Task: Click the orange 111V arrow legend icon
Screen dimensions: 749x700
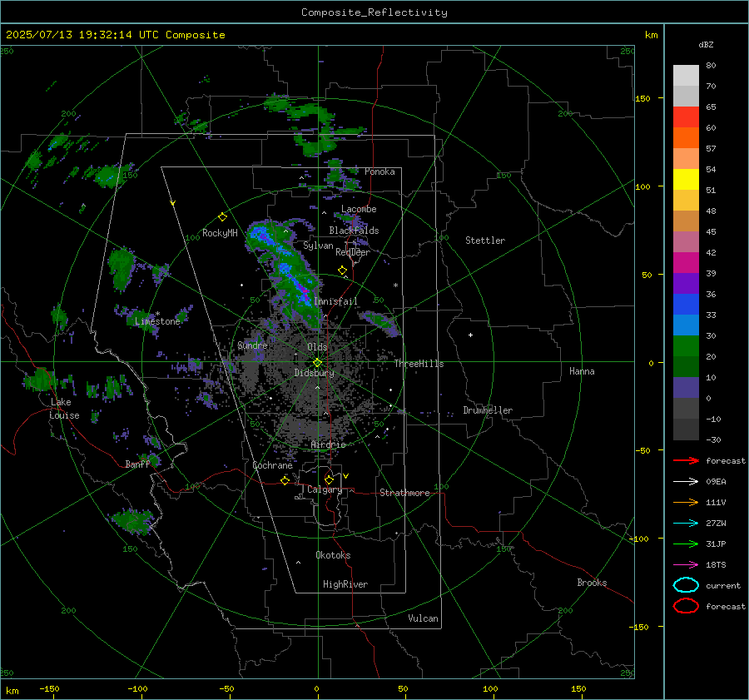Action: (x=686, y=502)
